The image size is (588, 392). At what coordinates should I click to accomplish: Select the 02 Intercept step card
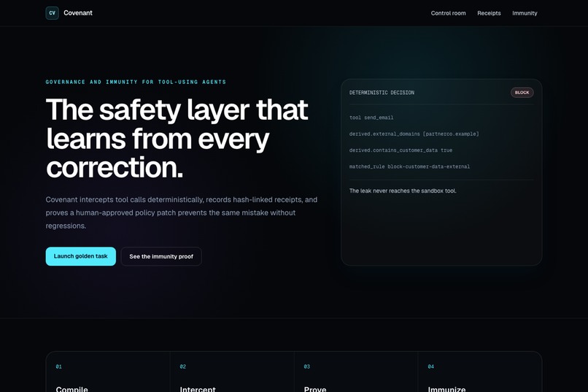coord(232,372)
